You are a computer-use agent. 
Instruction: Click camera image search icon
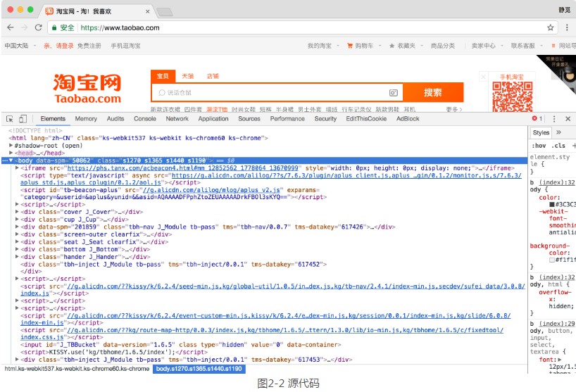[393, 93]
